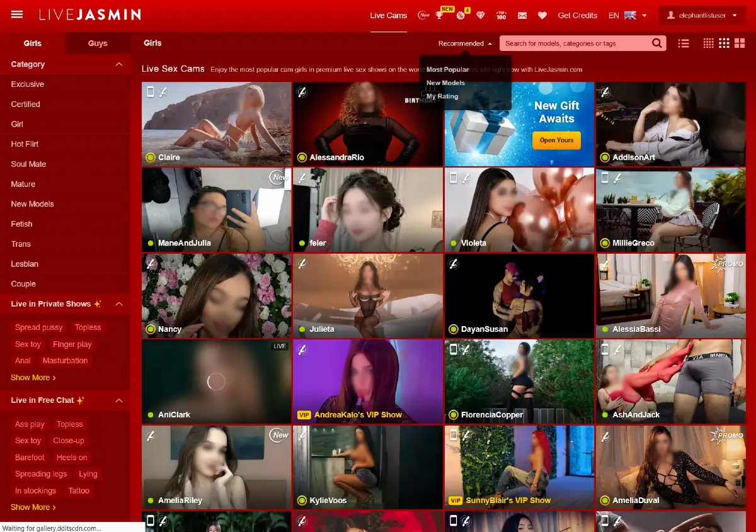Click the diamond club icon
The height and width of the screenshot is (532, 756).
pyautogui.click(x=481, y=15)
